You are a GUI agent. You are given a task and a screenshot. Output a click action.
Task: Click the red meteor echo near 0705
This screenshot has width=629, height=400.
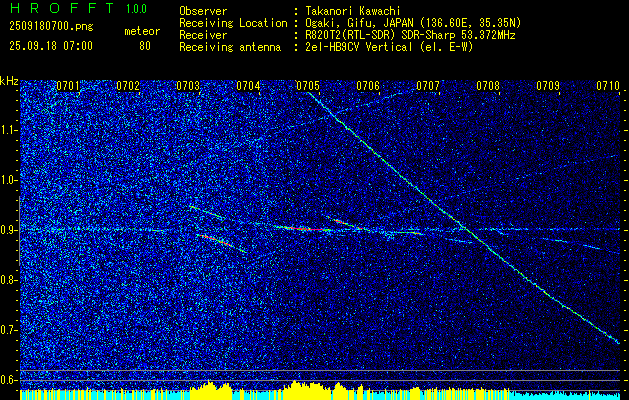[x=305, y=229]
